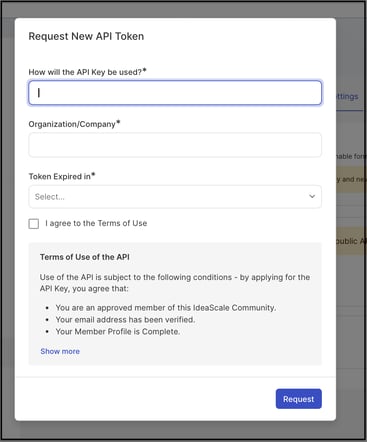This screenshot has height=442, width=367.
Task: Click the chevron arrow in the expiry select
Action: (x=312, y=196)
